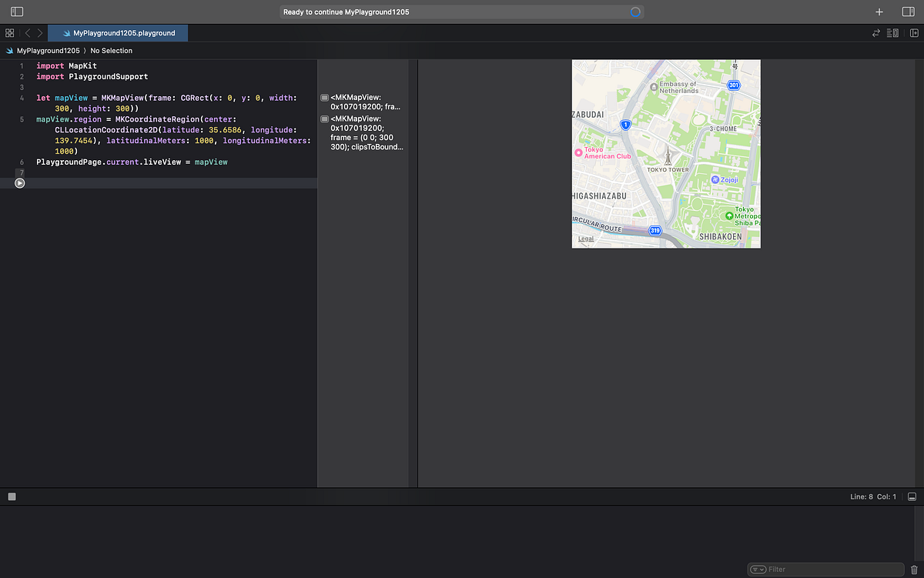Clear the console with the trash icon
Screen dimensions: 924x578
pyautogui.click(x=915, y=569)
